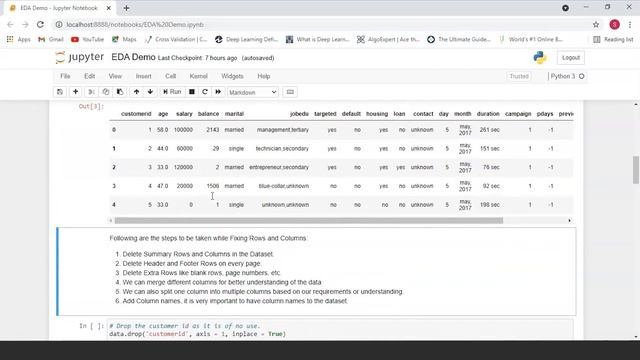Open the Chrome profile avatar
640x360 pixels.
tap(614, 24)
